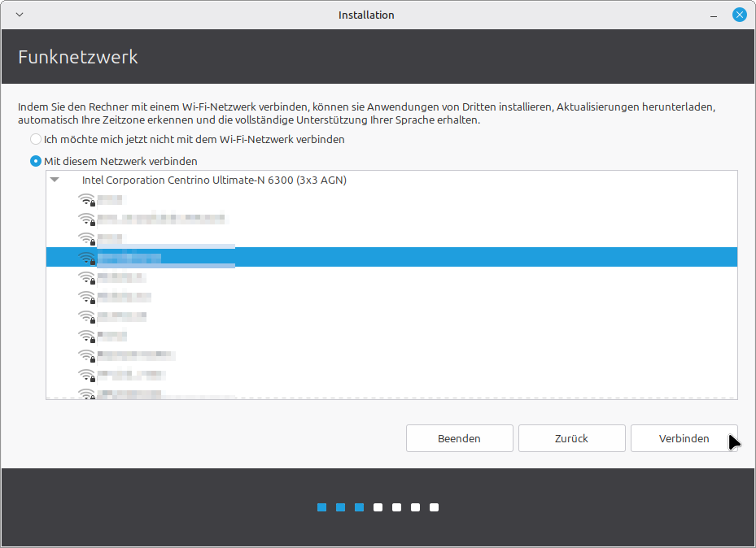
Task: Close the Installation window with the blue X
Action: pos(739,15)
